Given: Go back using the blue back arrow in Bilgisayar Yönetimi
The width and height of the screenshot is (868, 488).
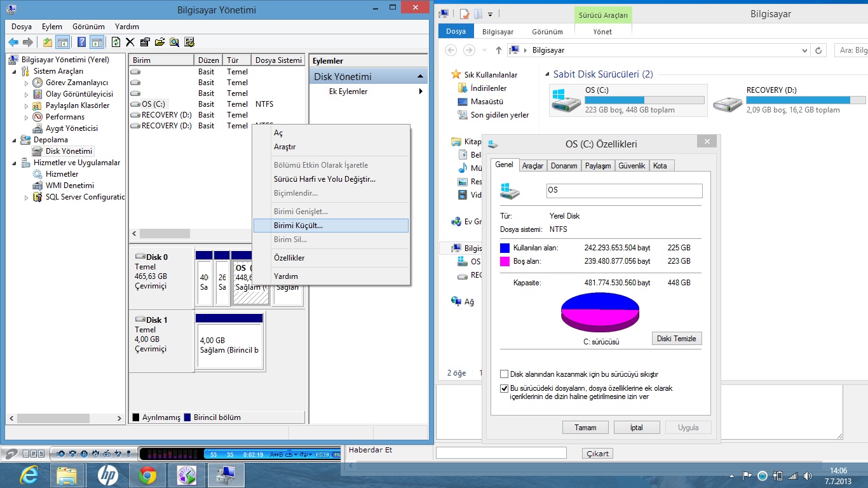Looking at the screenshot, I should click(13, 42).
